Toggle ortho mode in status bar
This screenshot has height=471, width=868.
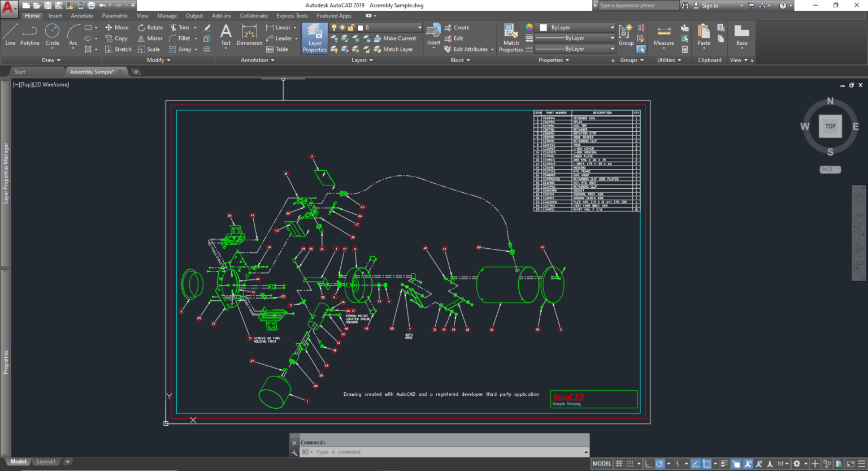click(649, 464)
